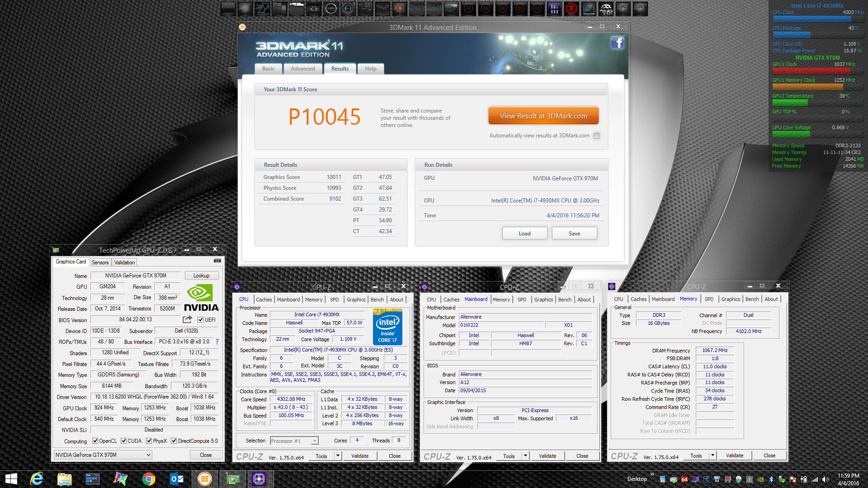
Task: Click the Load button in Run Details
Action: (524, 233)
